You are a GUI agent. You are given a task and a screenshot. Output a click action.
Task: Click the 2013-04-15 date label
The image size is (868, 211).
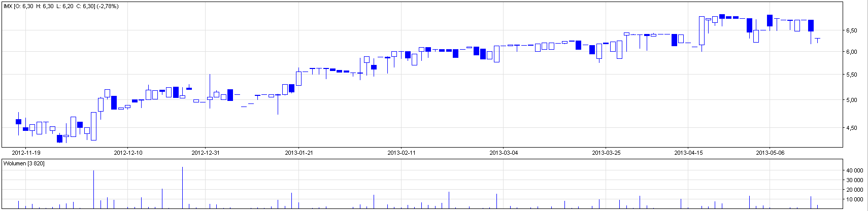[x=688, y=152]
